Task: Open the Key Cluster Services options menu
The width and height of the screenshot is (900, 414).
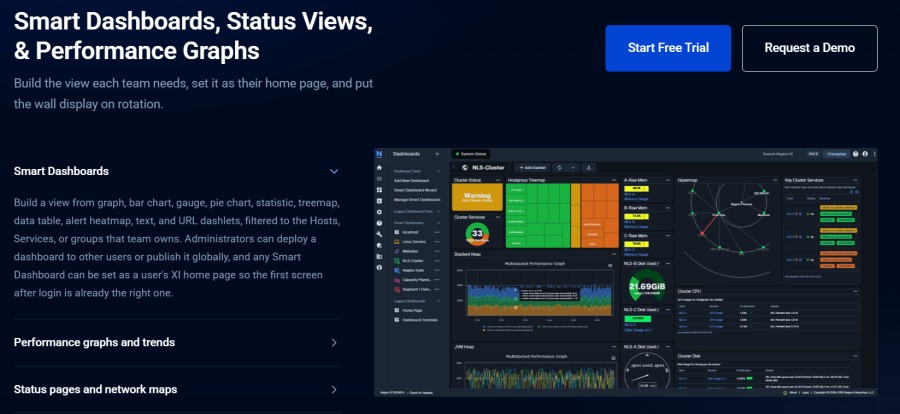Action: [x=855, y=180]
